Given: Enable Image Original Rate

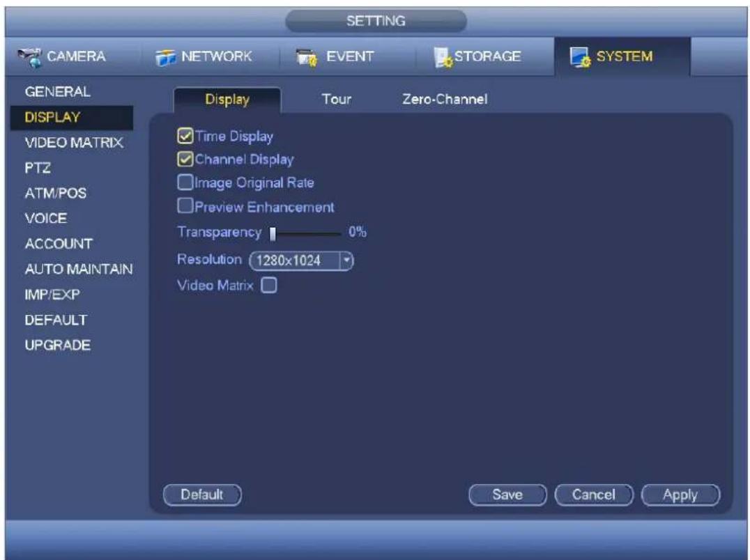Looking at the screenshot, I should [x=185, y=182].
